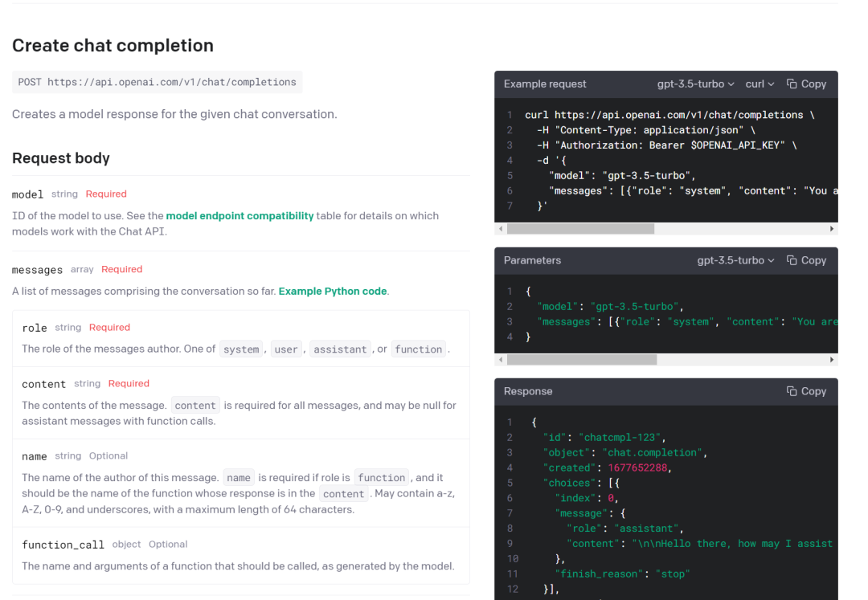This screenshot has height=600, width=868.
Task: Click the name parameter name
Action: point(35,457)
